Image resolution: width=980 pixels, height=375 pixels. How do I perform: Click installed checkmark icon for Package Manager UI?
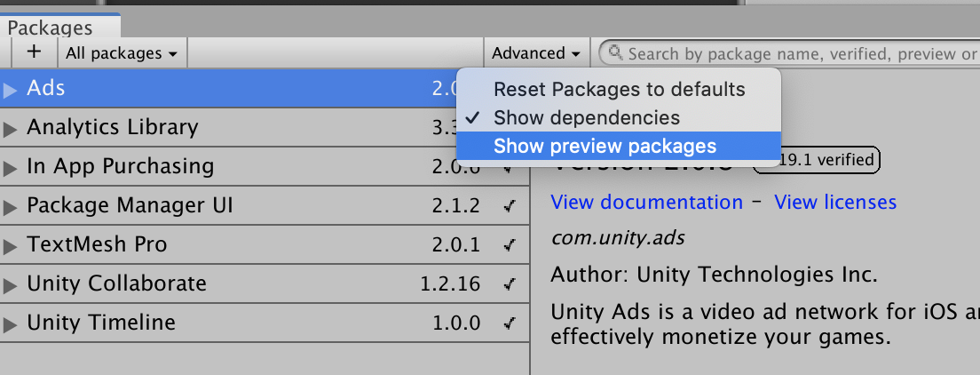[509, 206]
